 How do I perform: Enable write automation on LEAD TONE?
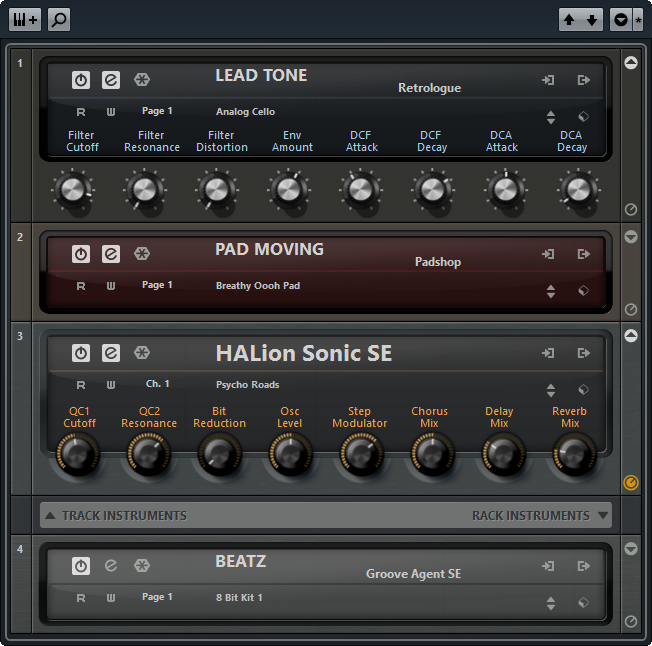(x=111, y=112)
